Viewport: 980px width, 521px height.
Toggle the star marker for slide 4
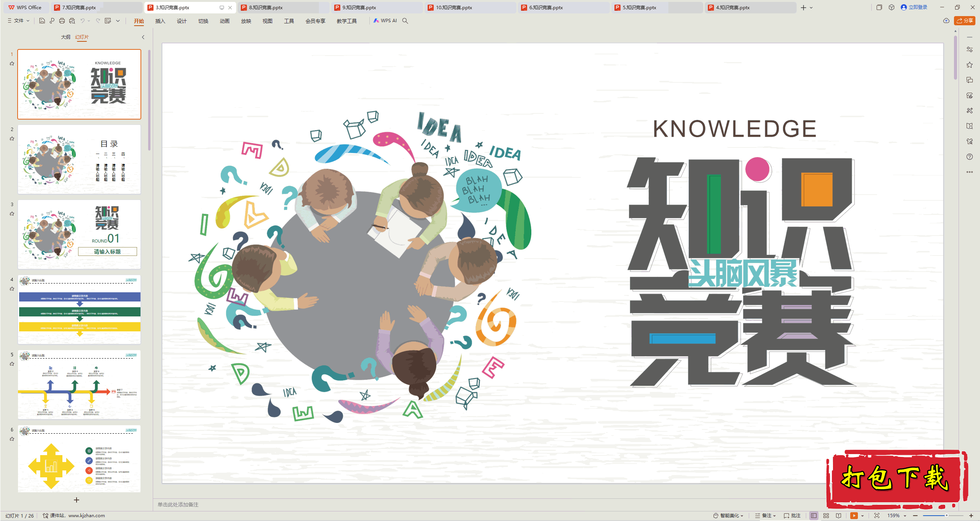pos(12,289)
